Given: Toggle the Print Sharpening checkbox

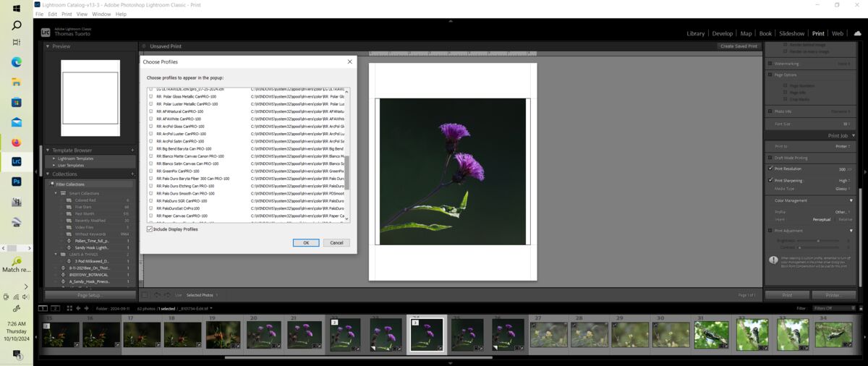Looking at the screenshot, I should (x=770, y=180).
